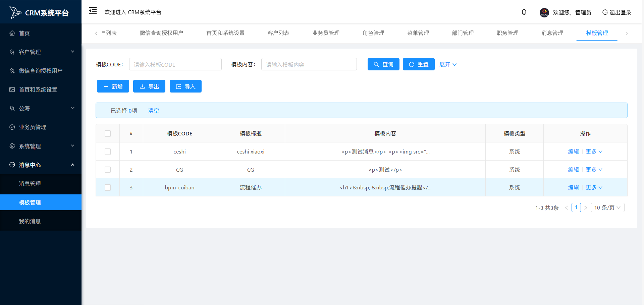Image resolution: width=644 pixels, height=305 pixels.
Task: Switch to the 角色管理 tab
Action: [373, 33]
